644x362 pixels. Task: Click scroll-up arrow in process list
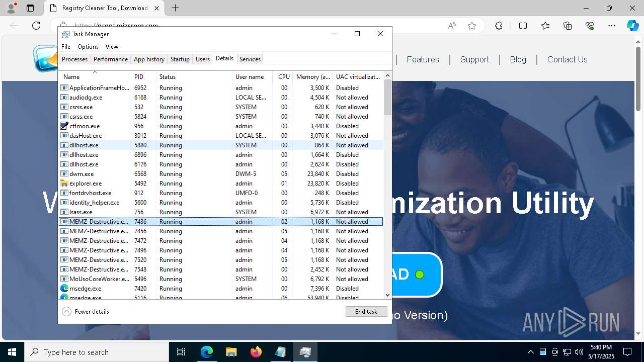tap(387, 75)
